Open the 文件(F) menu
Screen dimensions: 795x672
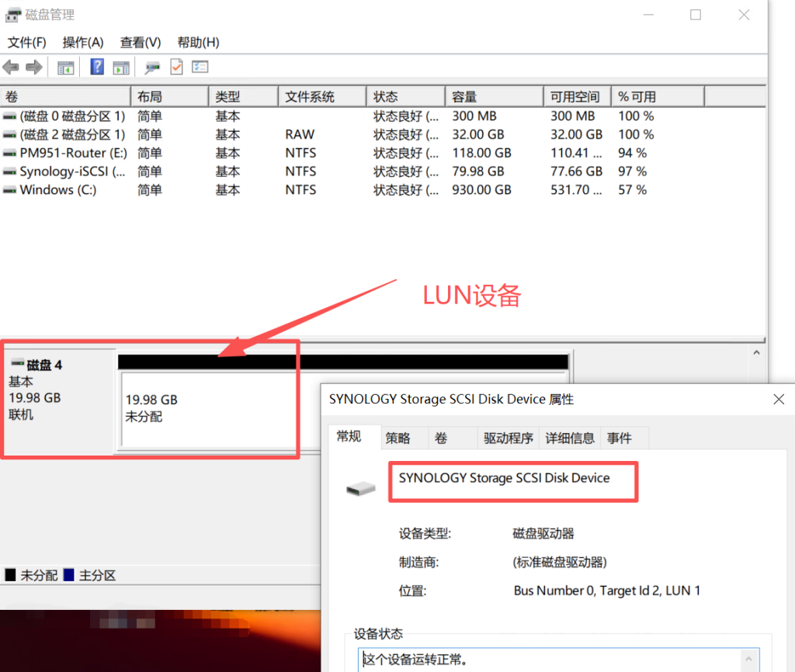pos(27,43)
